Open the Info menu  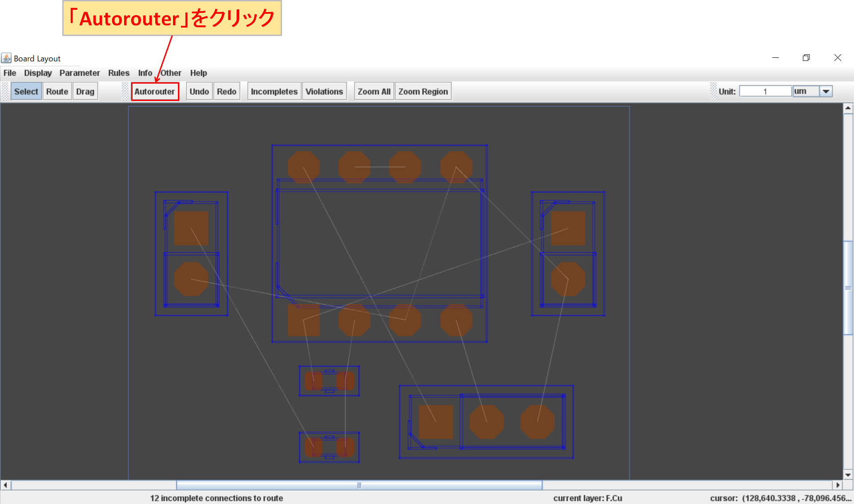click(x=145, y=73)
